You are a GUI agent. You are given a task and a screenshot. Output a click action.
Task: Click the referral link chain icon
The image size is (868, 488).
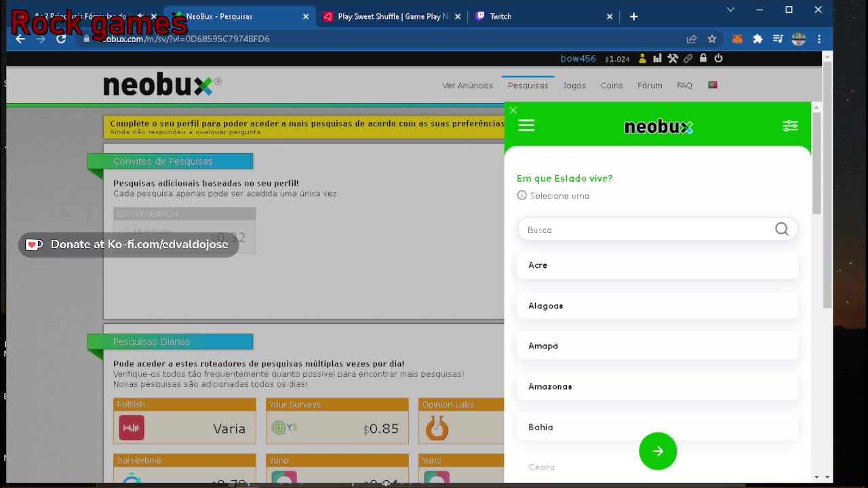pyautogui.click(x=688, y=58)
